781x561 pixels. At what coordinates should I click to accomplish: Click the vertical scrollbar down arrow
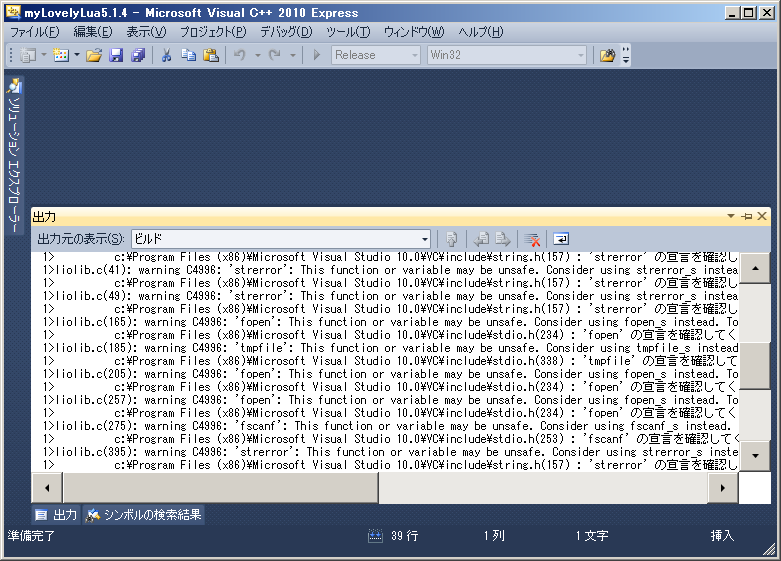pyautogui.click(x=755, y=455)
